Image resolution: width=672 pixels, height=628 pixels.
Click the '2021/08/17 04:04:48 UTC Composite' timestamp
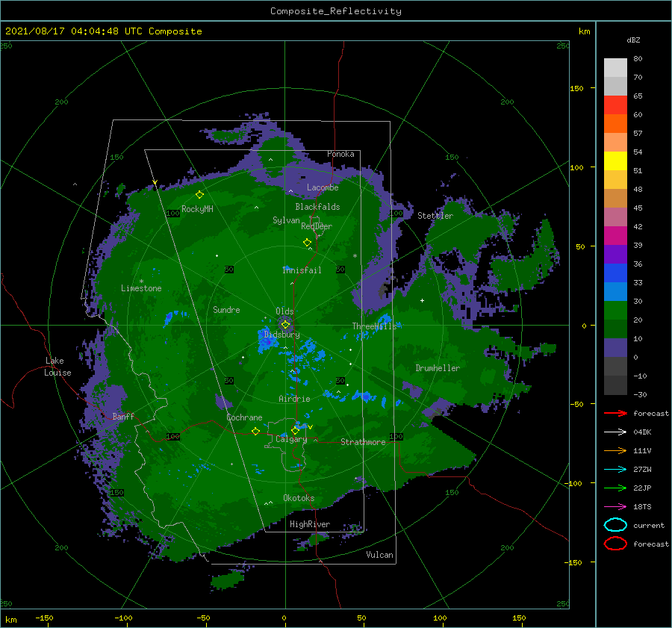click(x=103, y=31)
